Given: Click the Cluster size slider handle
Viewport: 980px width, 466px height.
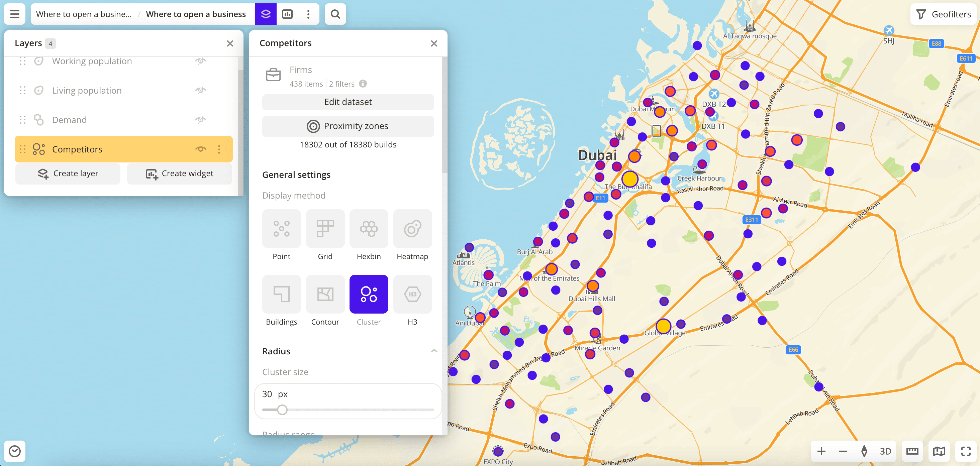Looking at the screenshot, I should pos(282,410).
